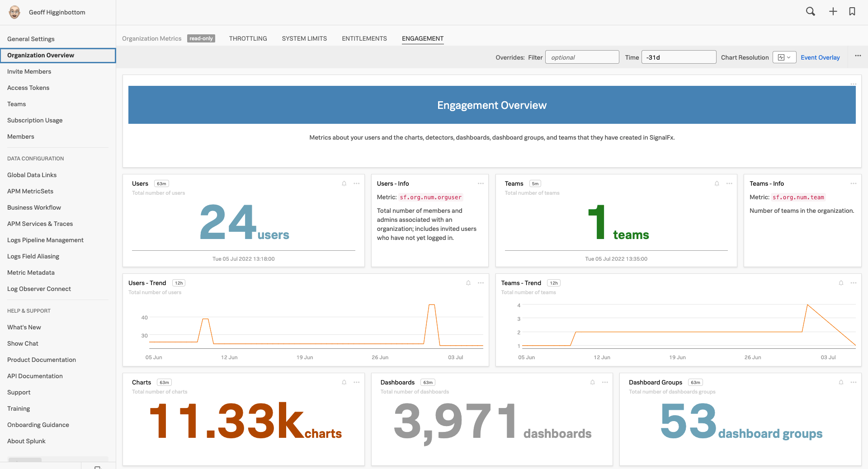
Task: Open the search magnifier icon
Action: click(810, 12)
